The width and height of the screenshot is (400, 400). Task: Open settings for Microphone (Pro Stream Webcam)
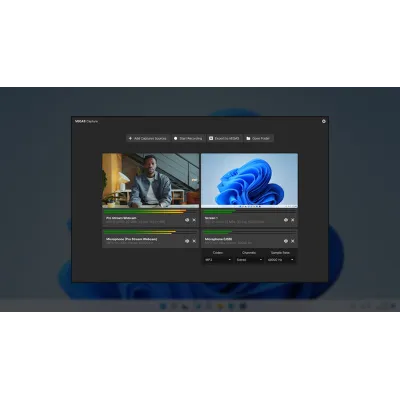coord(187,241)
